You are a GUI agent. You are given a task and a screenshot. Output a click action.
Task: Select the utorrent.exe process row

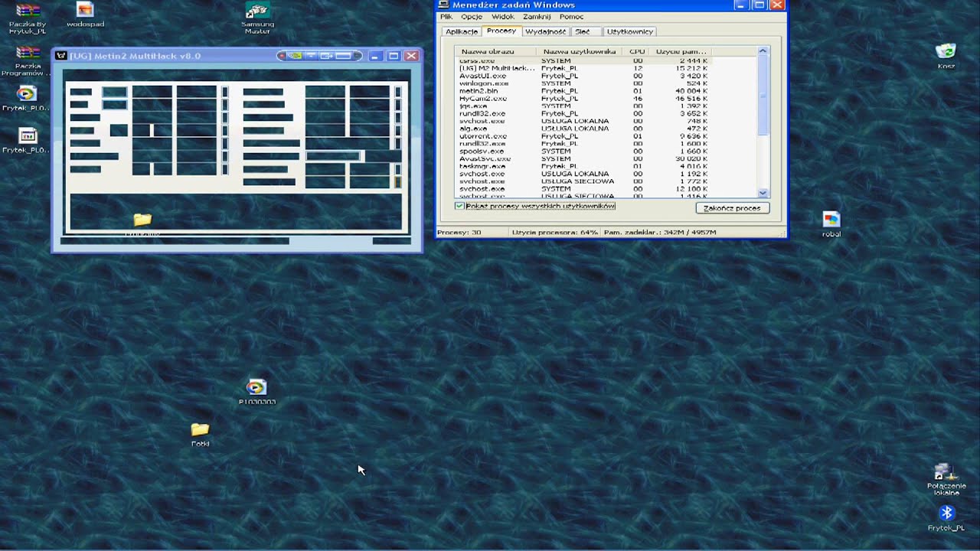tap(583, 136)
